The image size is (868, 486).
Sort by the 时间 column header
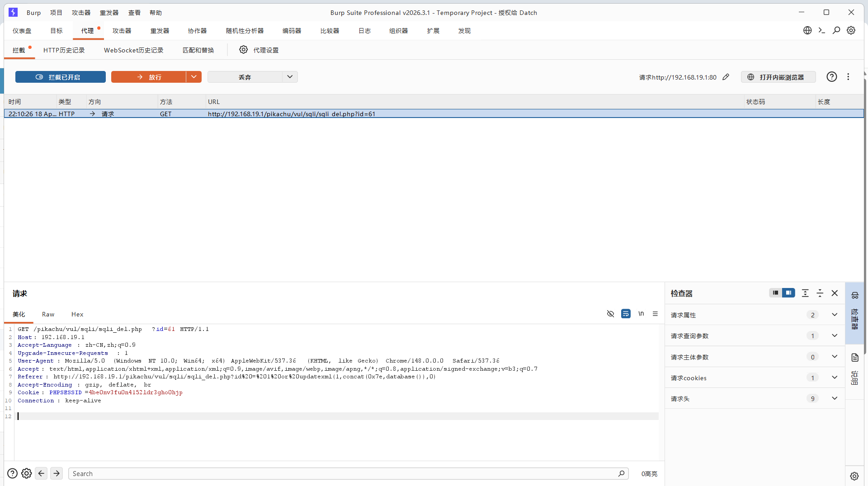pyautogui.click(x=30, y=102)
